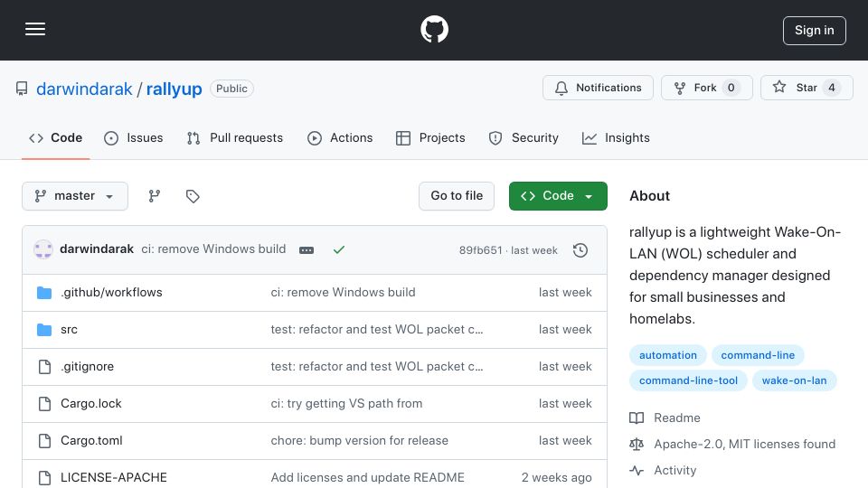Open the Projects tab
The height and width of the screenshot is (488, 868).
click(x=430, y=137)
